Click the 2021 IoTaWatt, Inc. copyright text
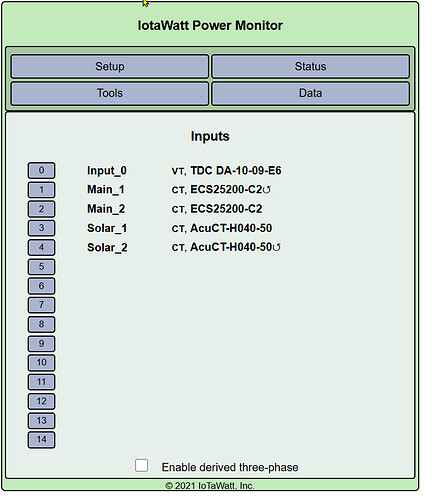 pos(210,486)
